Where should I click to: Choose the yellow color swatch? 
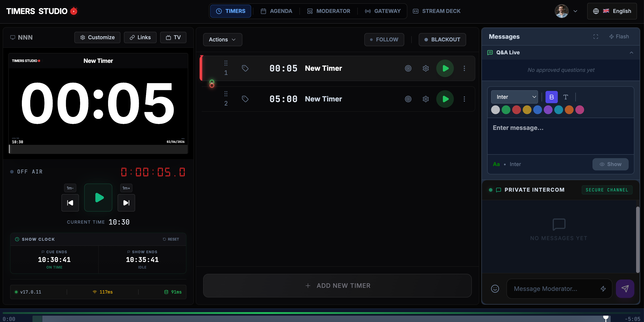(x=527, y=110)
